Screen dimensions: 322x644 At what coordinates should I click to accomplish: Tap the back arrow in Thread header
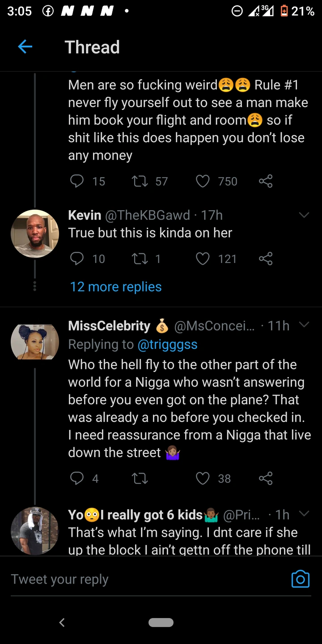[25, 47]
